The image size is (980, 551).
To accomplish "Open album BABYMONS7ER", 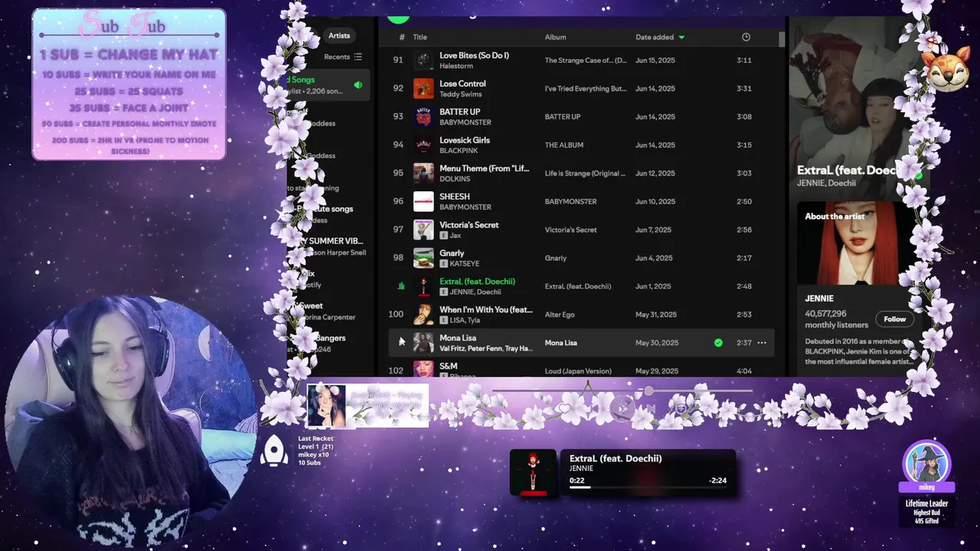I will pyautogui.click(x=570, y=201).
